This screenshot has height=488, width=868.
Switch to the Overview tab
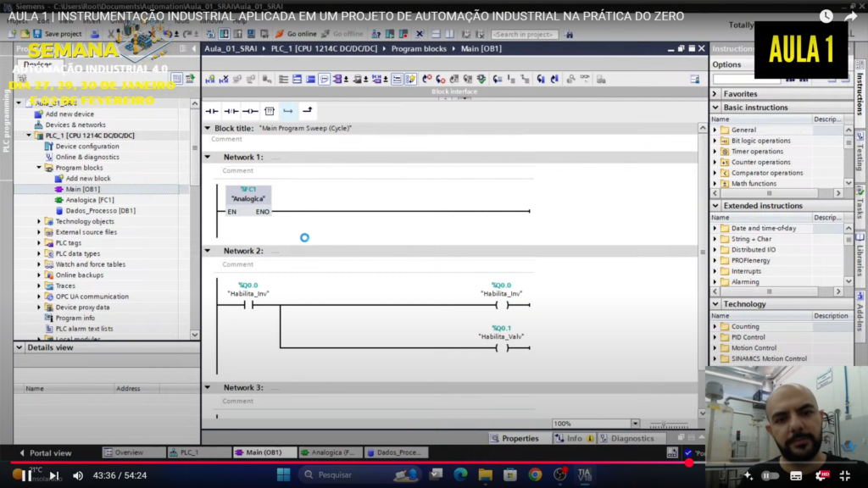(133, 452)
